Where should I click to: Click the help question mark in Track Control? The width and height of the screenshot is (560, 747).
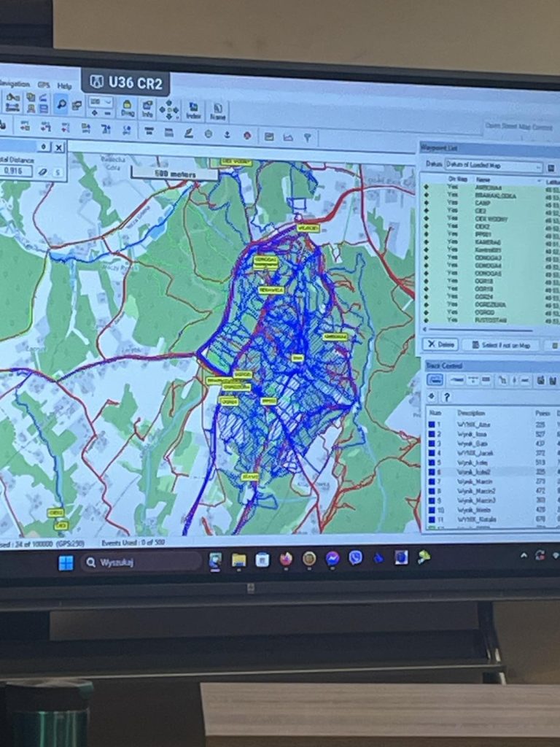tap(446, 397)
